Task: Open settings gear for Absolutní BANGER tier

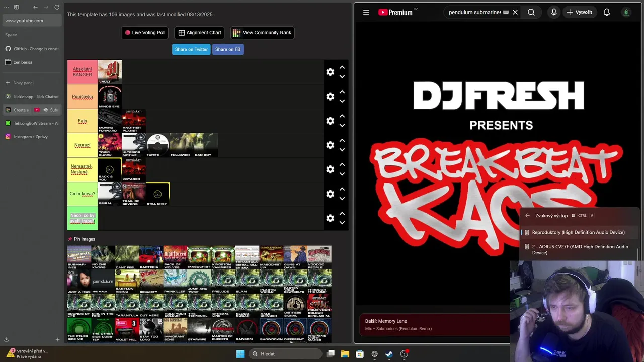Action: click(x=330, y=72)
